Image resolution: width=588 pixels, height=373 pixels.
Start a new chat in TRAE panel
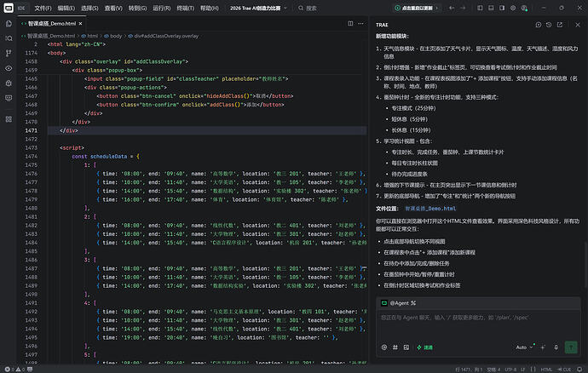[538, 25]
